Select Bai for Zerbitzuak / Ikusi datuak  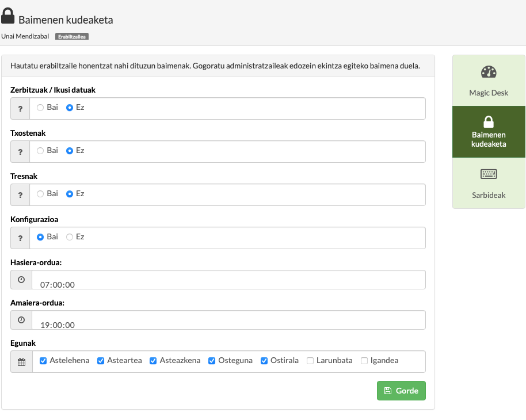point(40,108)
